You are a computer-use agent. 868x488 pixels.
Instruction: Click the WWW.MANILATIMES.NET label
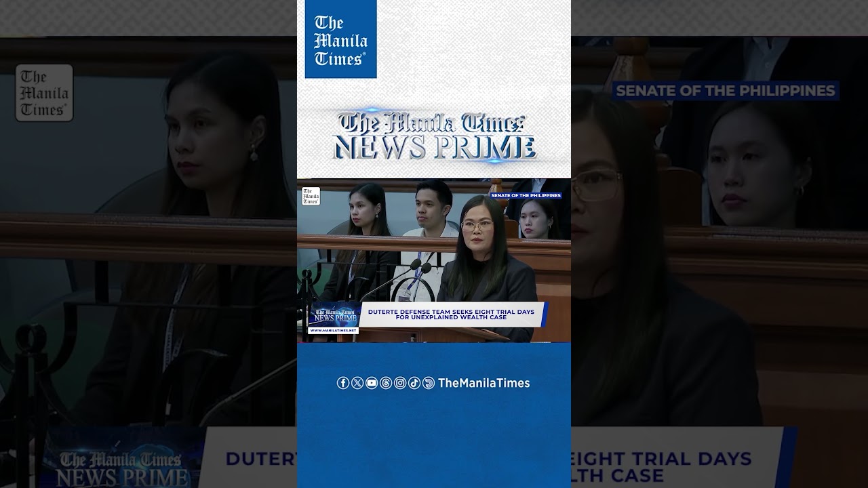pos(333,330)
